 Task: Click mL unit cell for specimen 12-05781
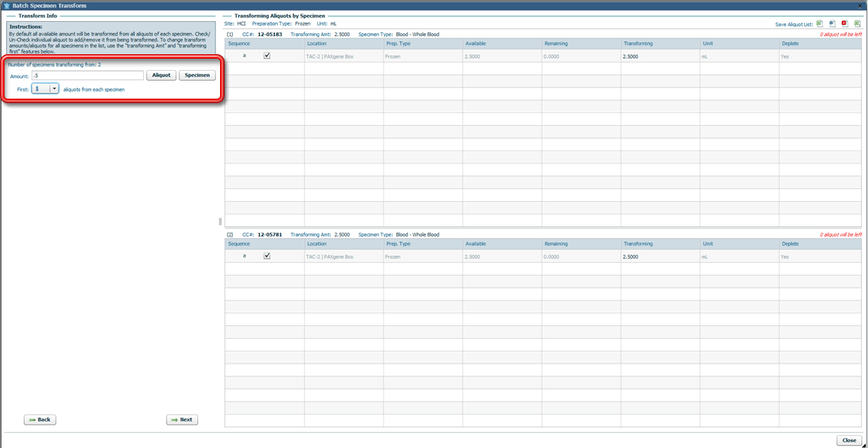click(x=740, y=257)
